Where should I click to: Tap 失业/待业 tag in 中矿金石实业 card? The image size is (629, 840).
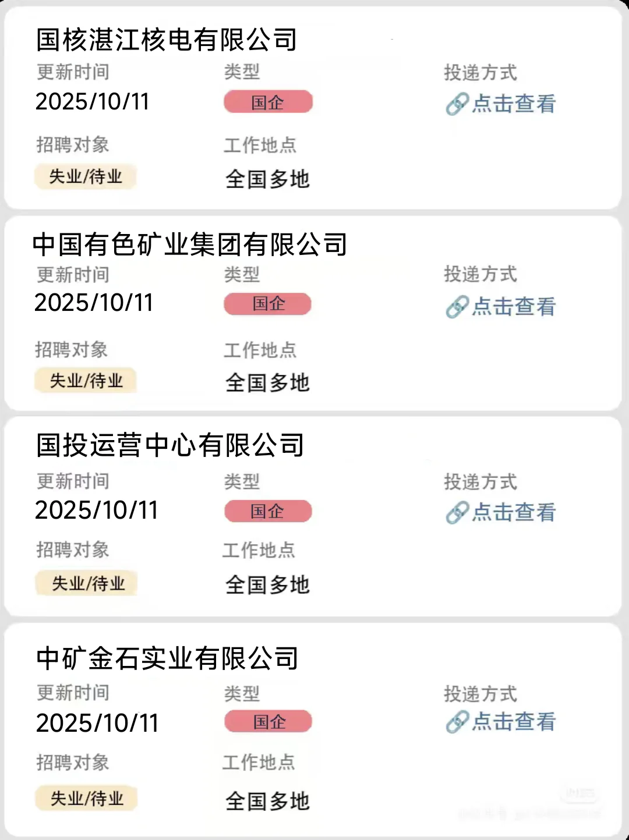87,799
